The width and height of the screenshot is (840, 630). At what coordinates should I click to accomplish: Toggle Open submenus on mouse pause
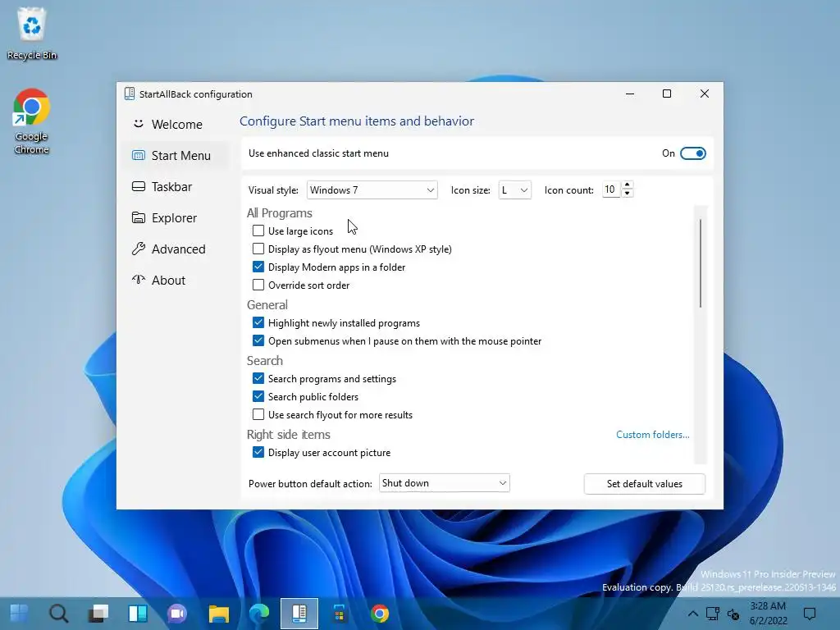[258, 340]
